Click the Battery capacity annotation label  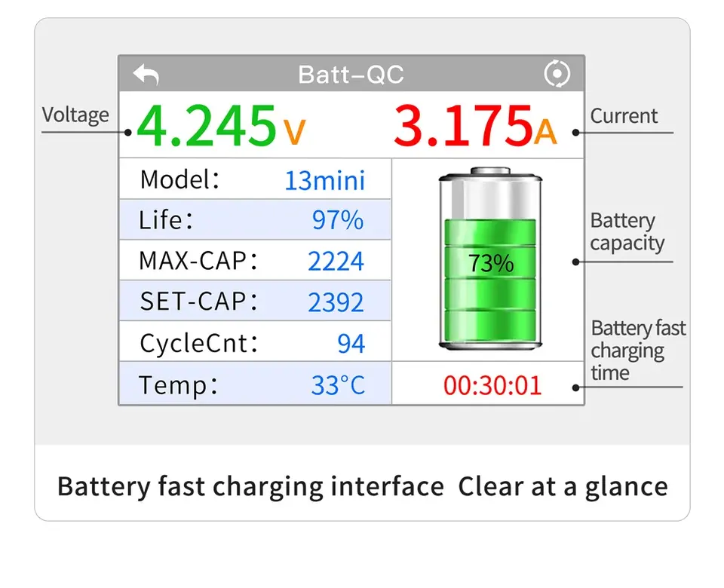pos(627,232)
